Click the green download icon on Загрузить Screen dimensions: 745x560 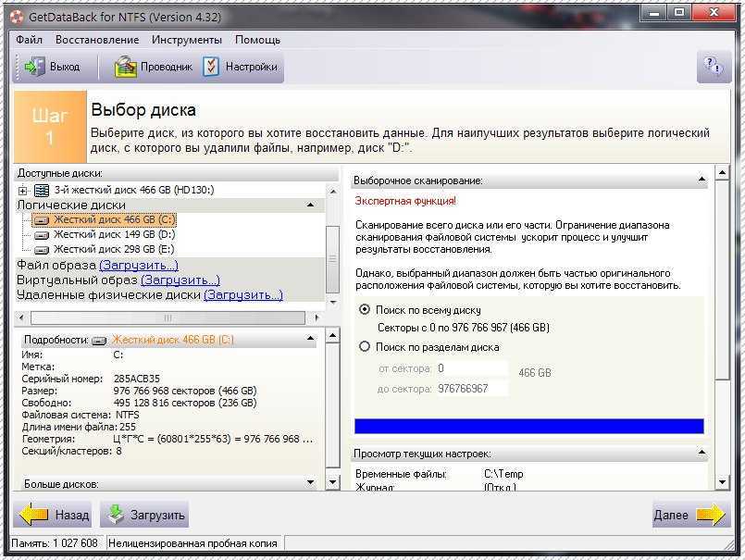click(x=115, y=515)
